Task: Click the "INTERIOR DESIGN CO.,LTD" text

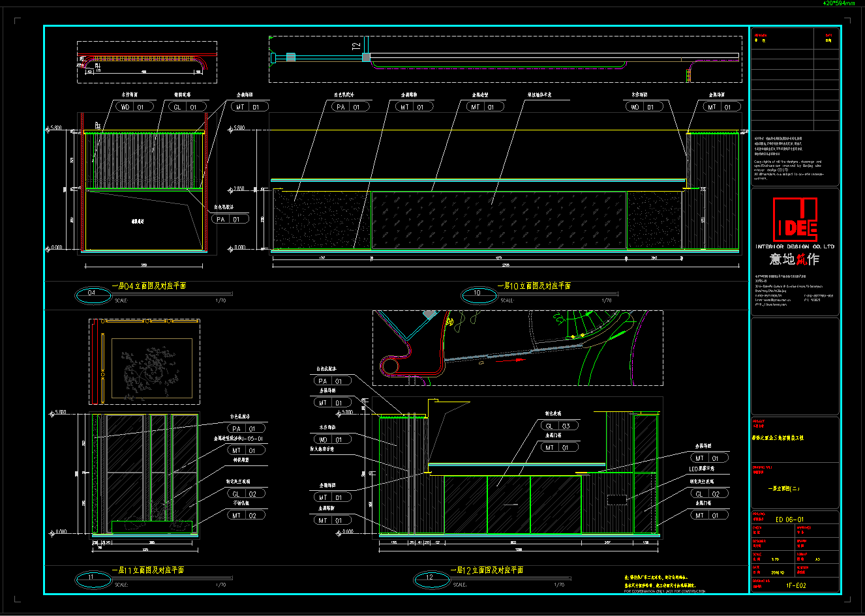Action: pyautogui.click(x=795, y=246)
